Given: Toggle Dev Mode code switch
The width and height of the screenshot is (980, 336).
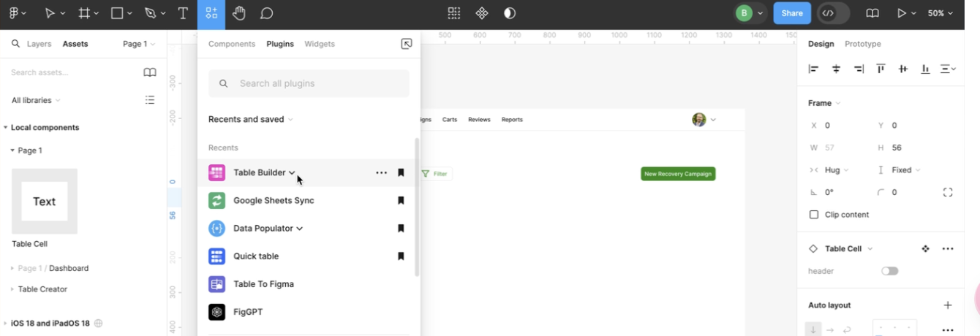Looking at the screenshot, I should (833, 13).
